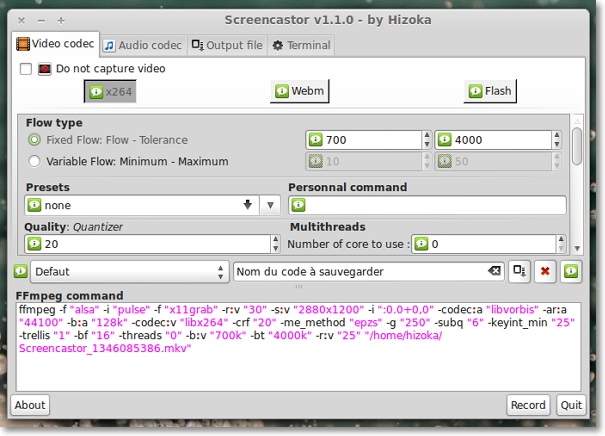Click the scrollbar down arrow of options panel
Image resolution: width=605 pixels, height=436 pixels.
[577, 248]
